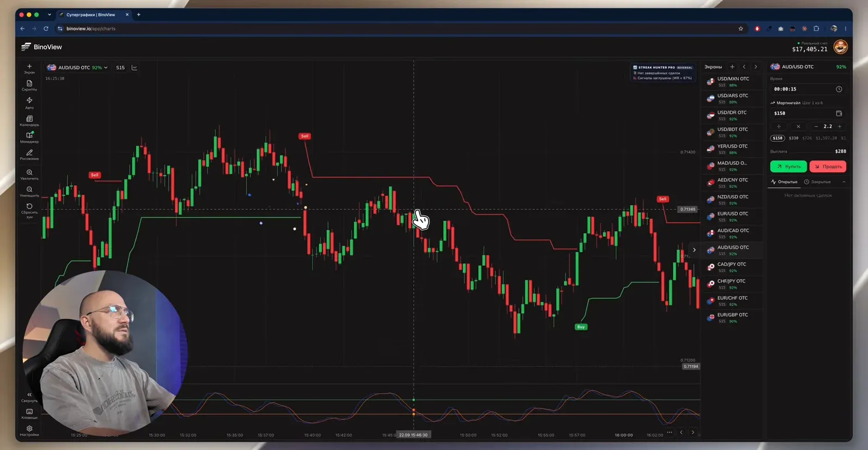
Task: Add a screen with Экраны plus icon
Action: [x=732, y=67]
